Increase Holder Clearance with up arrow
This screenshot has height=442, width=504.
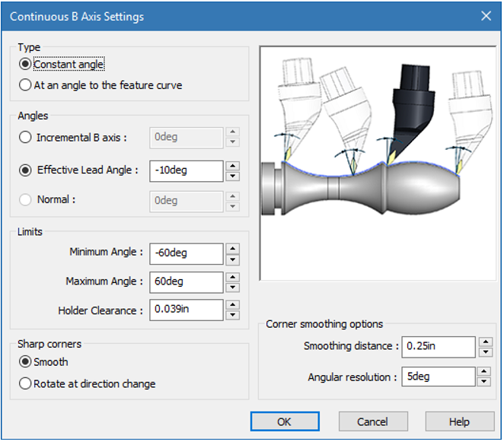(233, 304)
